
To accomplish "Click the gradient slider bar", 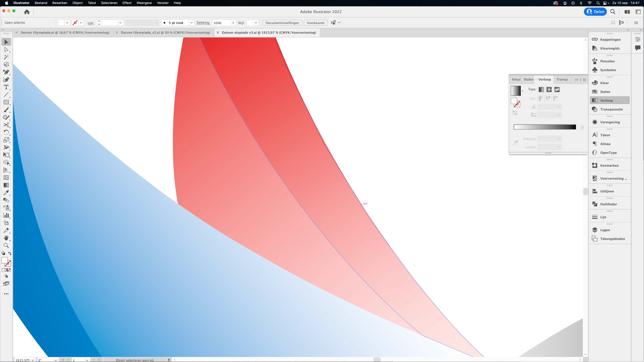I will (545, 127).
